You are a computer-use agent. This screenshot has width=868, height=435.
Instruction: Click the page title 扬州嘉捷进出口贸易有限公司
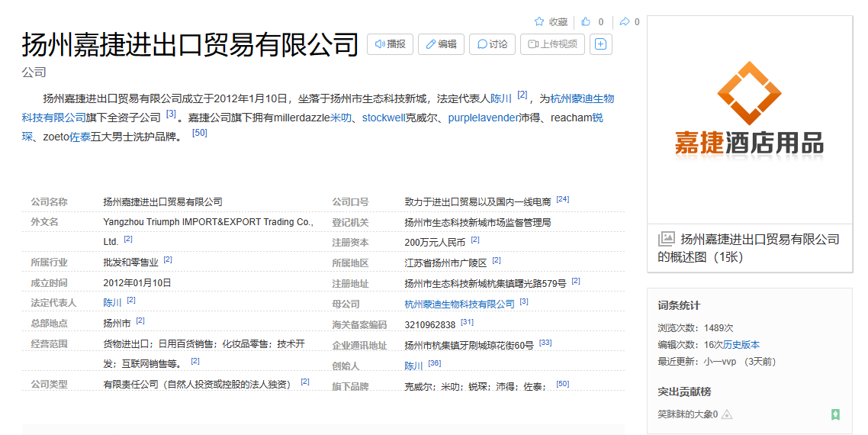point(191,44)
